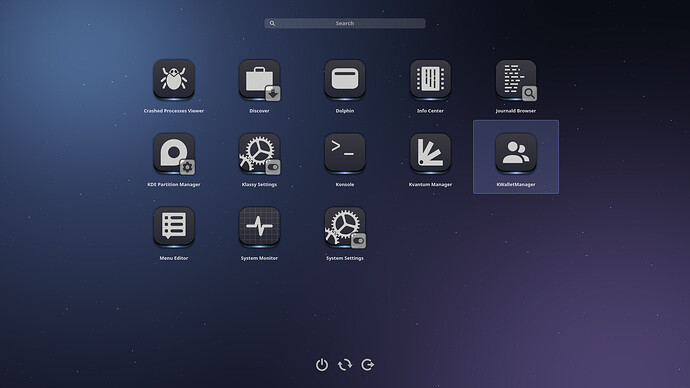Screen dimensions: 690x388
Task: Click the "Discover" label text
Action: (x=259, y=111)
